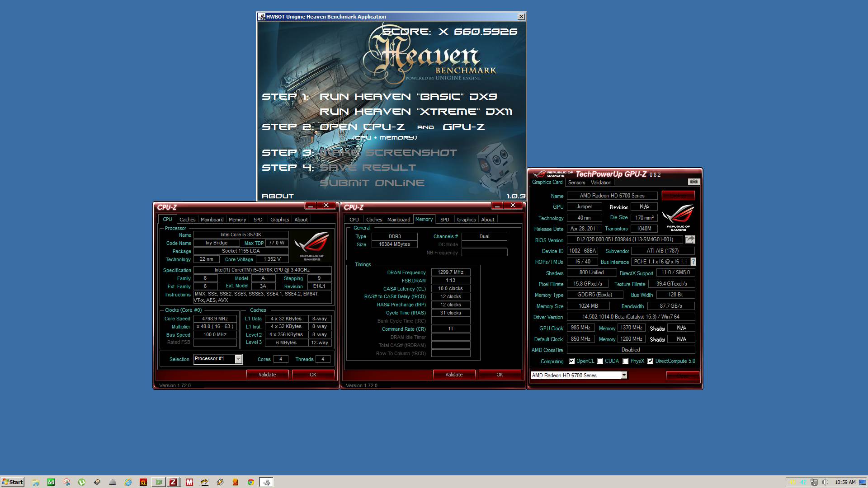Open the AMD Radeon HD 6700 Series dropdown

tap(579, 375)
